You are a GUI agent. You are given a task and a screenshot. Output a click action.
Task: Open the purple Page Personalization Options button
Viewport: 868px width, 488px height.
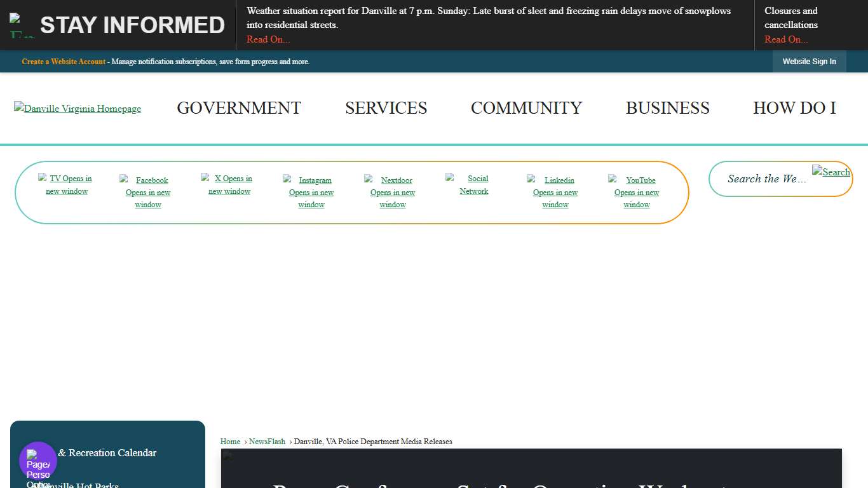[38, 461]
